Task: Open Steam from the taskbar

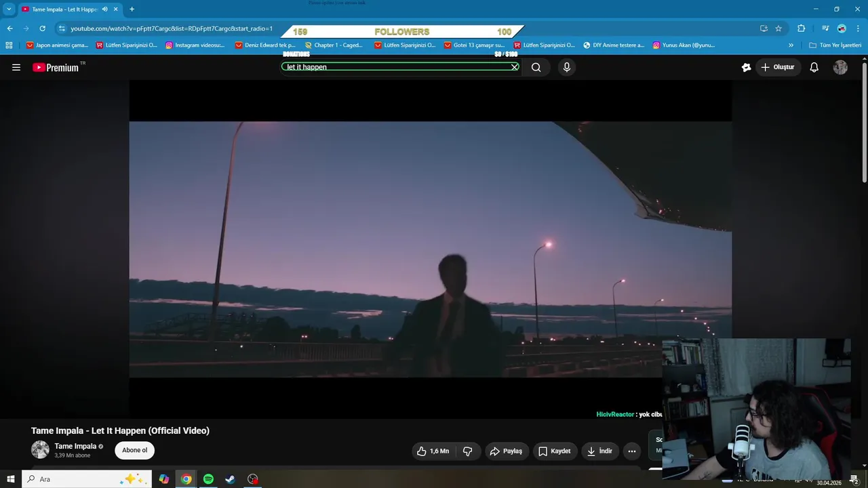Action: [x=231, y=479]
